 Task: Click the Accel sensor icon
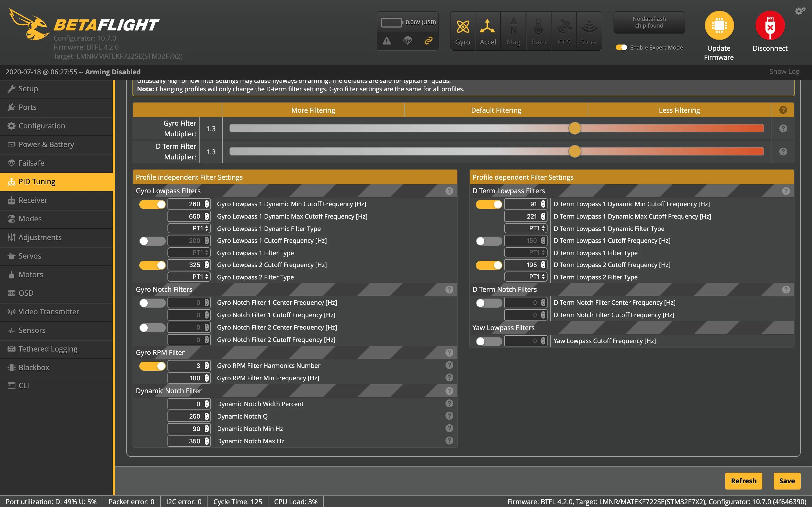487,27
